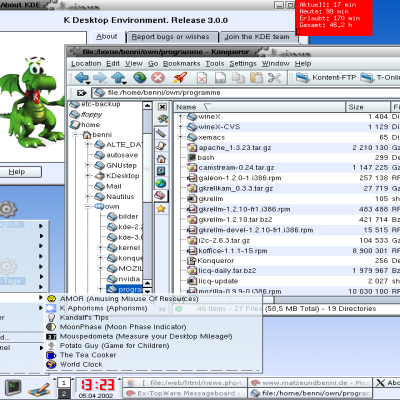Click the house icon in the sidebar strip
Screen dimensions: 400x400
(x=161, y=159)
